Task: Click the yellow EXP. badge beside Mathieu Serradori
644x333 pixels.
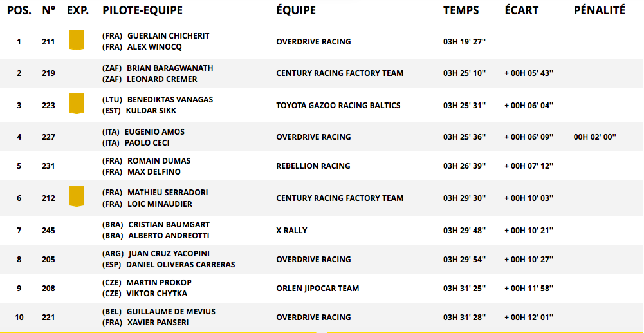Action: click(76, 196)
